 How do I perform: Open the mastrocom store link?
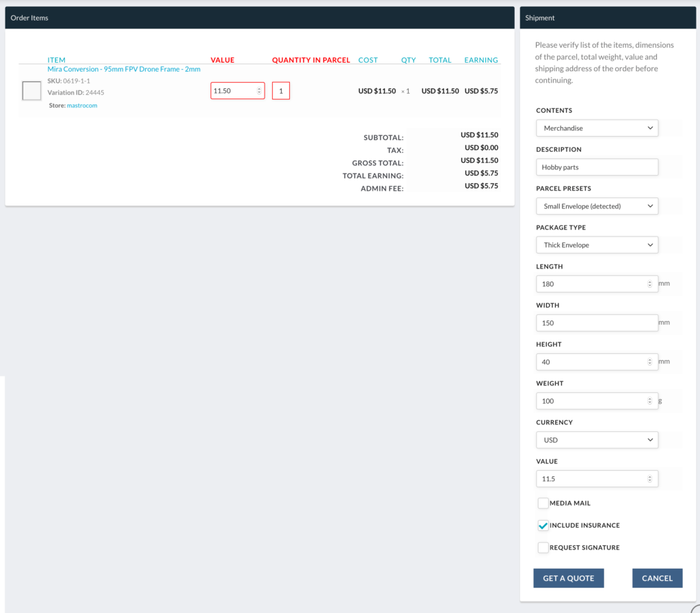click(x=81, y=105)
